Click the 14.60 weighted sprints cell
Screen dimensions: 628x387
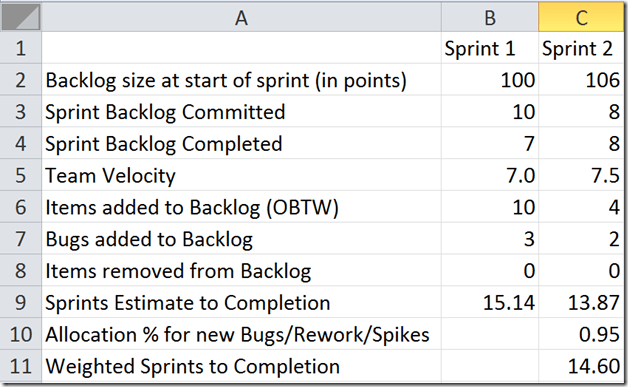tap(581, 366)
